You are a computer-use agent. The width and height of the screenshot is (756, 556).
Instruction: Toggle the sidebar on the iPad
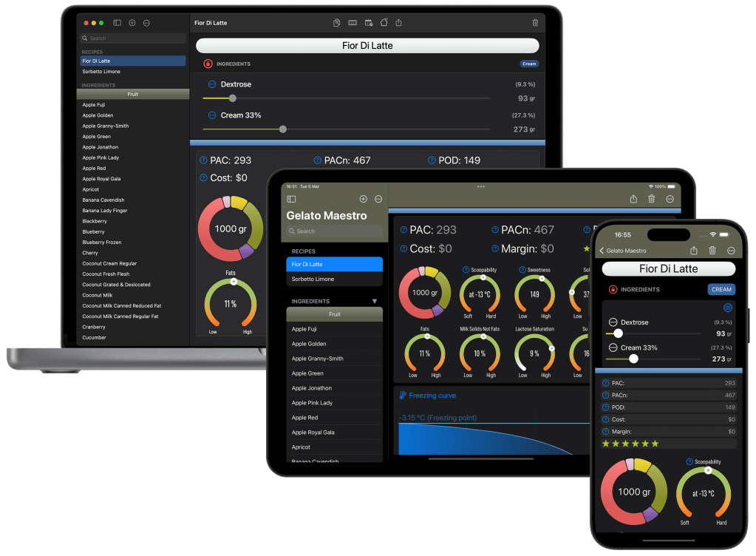click(291, 199)
